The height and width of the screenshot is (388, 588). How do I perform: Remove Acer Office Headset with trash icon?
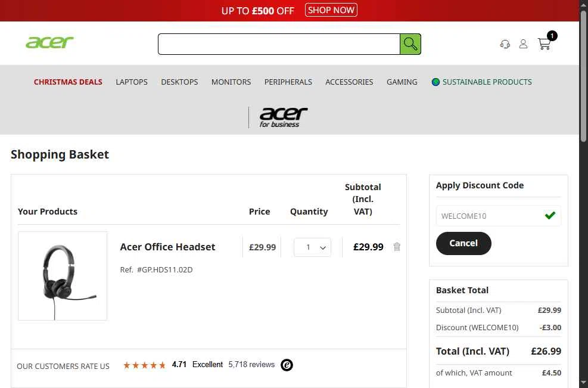(x=397, y=247)
